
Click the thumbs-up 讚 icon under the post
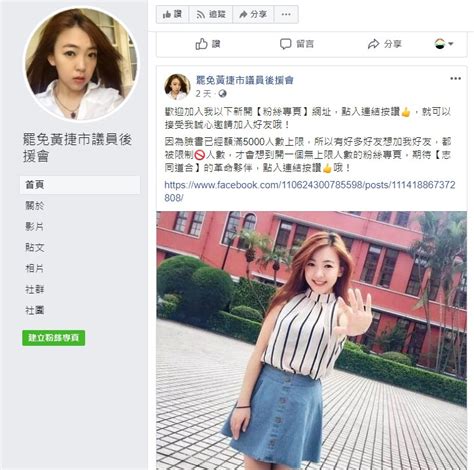[201, 44]
